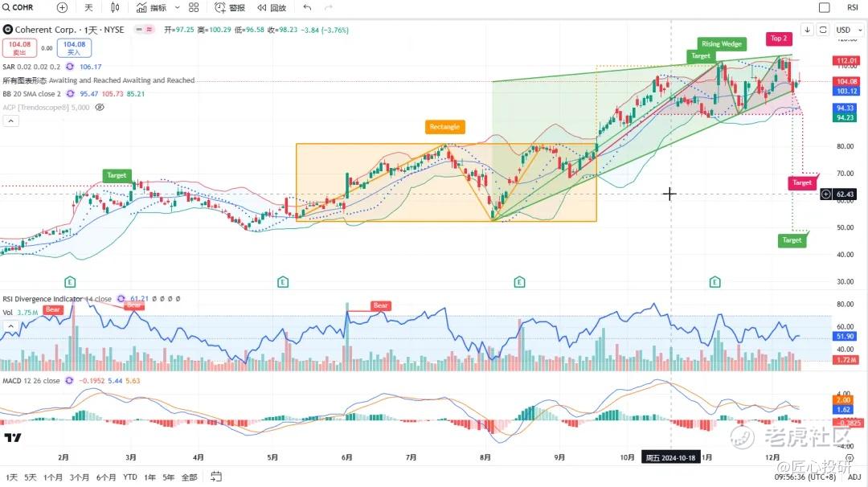
Task: Select the 全部 time range
Action: (x=190, y=477)
